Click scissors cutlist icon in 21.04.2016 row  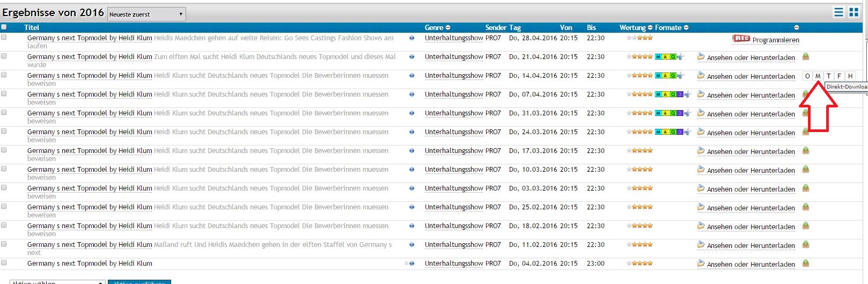pos(680,57)
